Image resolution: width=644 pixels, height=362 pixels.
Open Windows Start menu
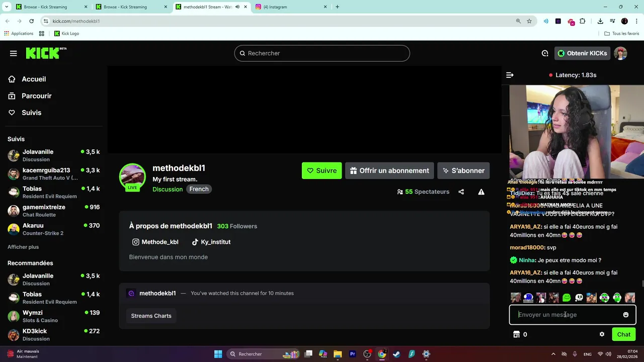tap(218, 354)
